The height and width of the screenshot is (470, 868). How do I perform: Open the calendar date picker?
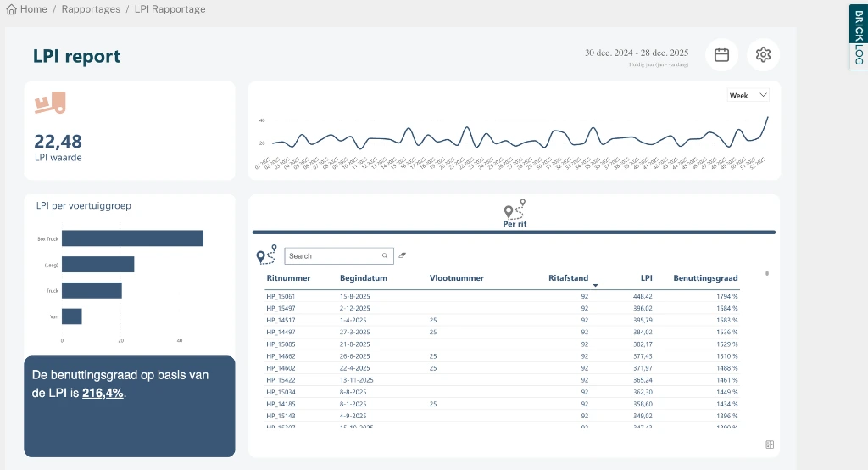tap(721, 54)
